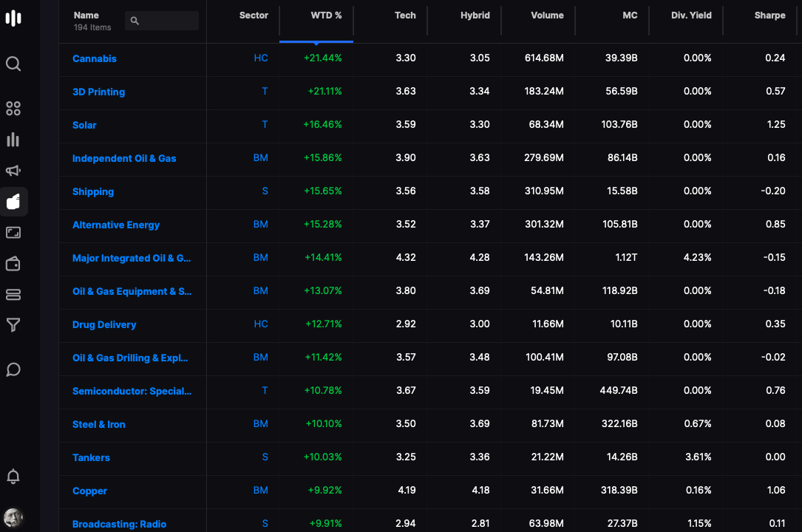The height and width of the screenshot is (532, 802).
Task: Open the megaphone announcements icon
Action: 13,170
